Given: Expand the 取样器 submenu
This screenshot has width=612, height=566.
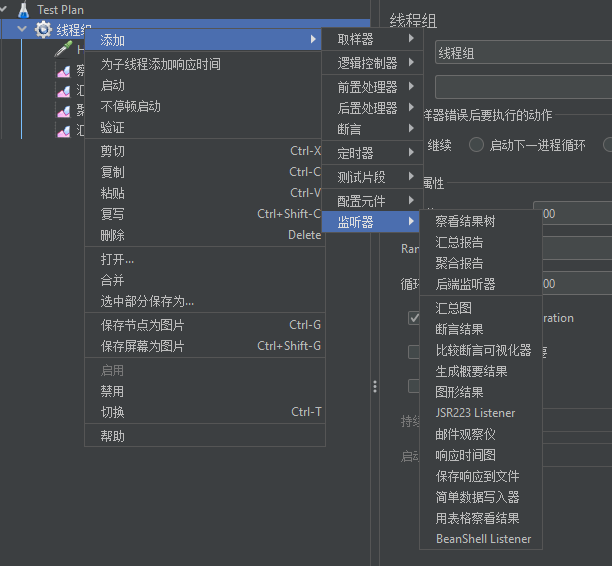Looking at the screenshot, I should [370, 39].
